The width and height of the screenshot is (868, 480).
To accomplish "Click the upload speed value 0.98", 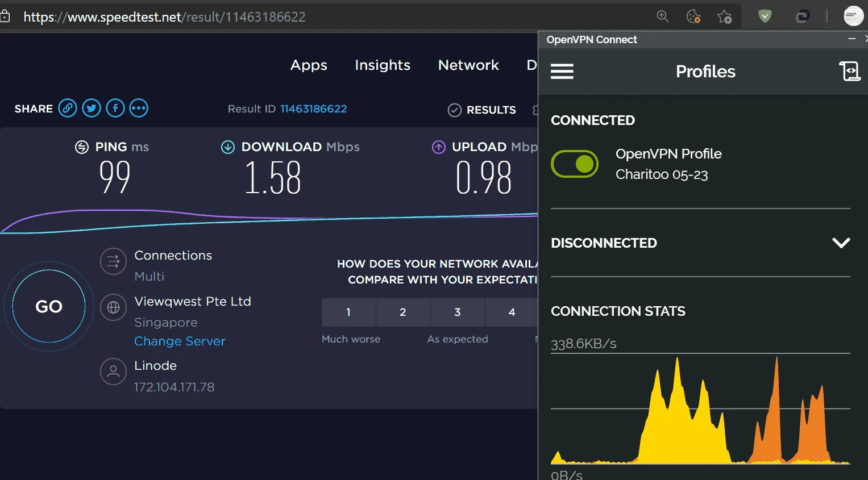I will point(484,178).
